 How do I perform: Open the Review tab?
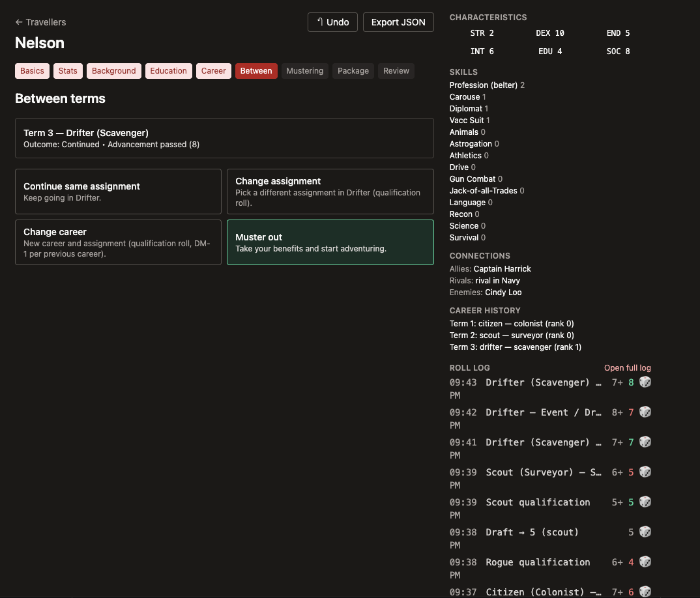tap(396, 70)
